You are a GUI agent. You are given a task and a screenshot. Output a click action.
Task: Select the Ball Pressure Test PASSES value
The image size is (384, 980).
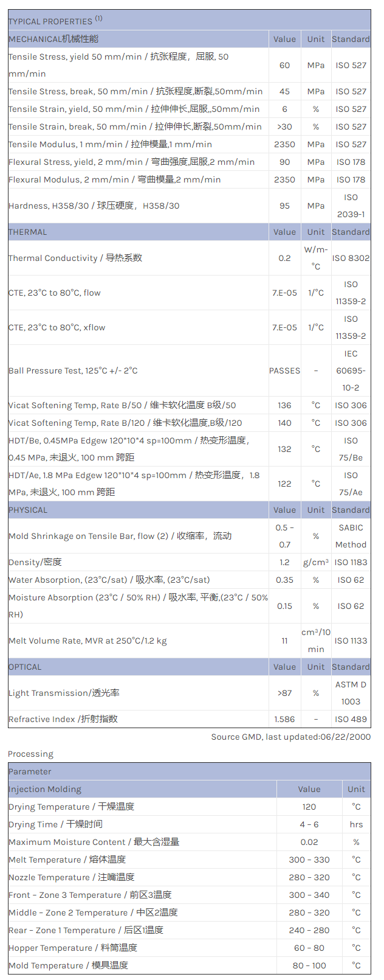pyautogui.click(x=284, y=370)
